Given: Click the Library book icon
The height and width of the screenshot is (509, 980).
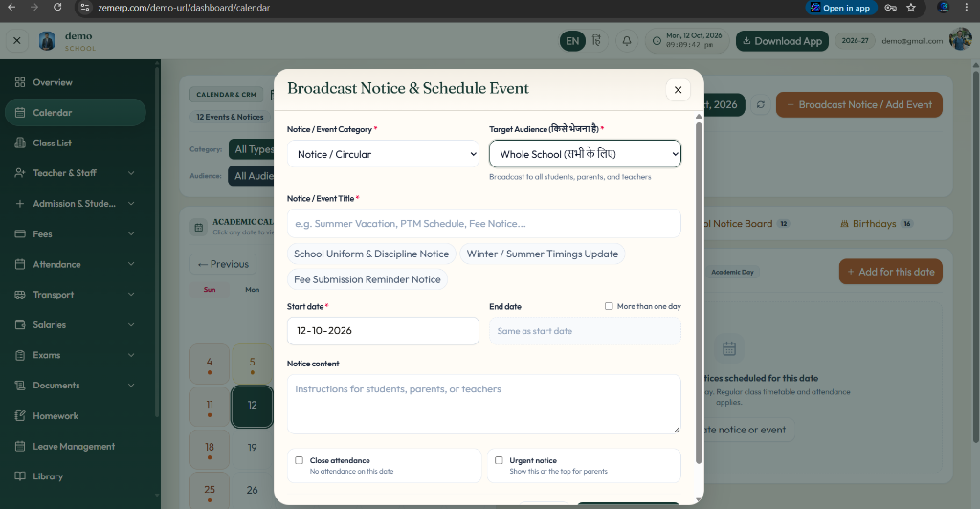Looking at the screenshot, I should [x=20, y=476].
